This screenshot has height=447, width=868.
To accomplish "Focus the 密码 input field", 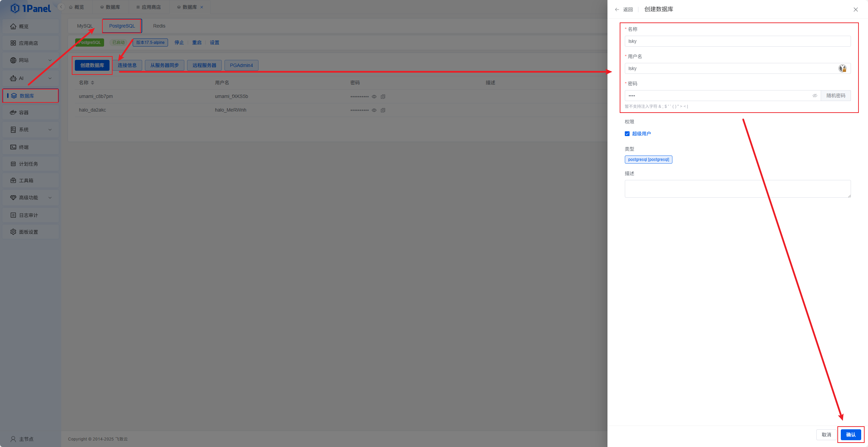I will (723, 96).
